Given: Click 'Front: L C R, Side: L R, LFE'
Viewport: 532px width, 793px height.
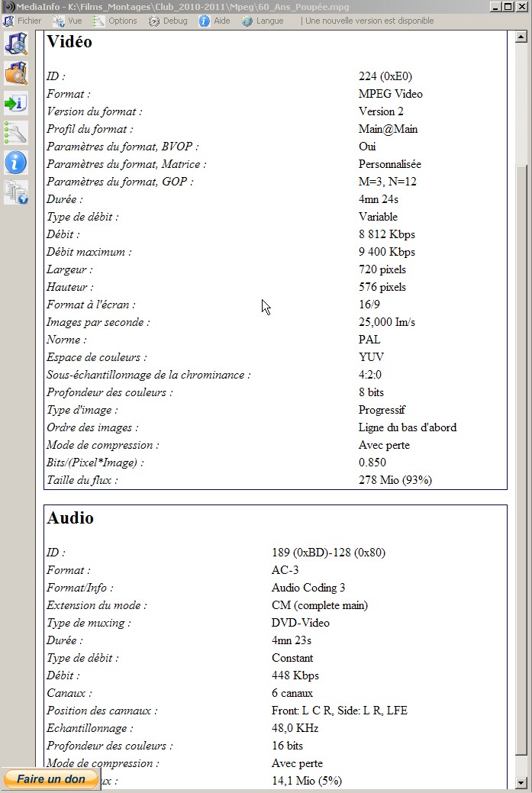Looking at the screenshot, I should [340, 711].
